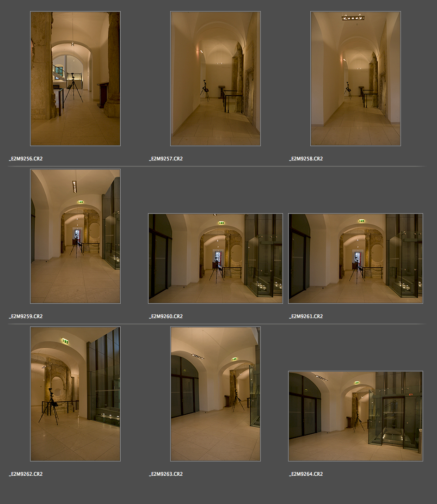437x504 pixels.
Task: Select the filename label _E2M9264.CR2
Action: coord(306,474)
